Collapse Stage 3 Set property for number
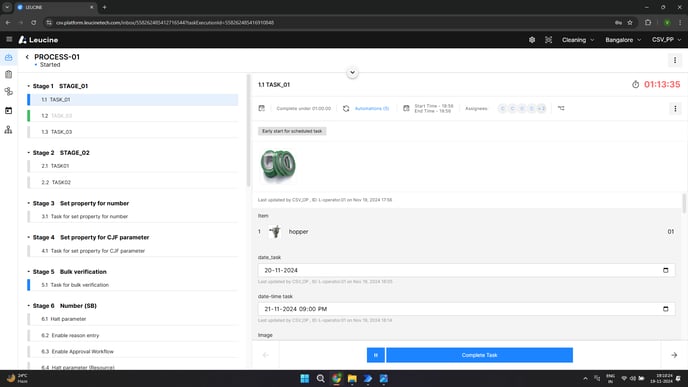Screen dimensions: 688x387 (29, 203)
